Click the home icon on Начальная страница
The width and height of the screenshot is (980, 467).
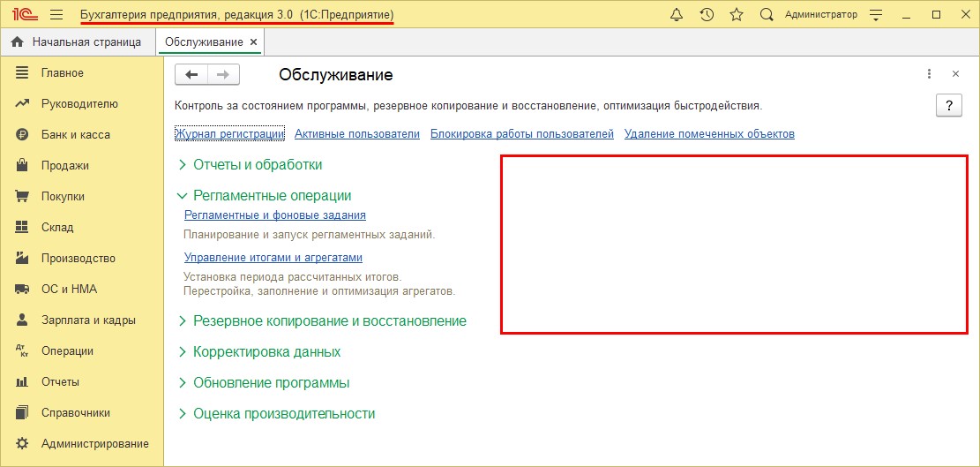coord(17,41)
